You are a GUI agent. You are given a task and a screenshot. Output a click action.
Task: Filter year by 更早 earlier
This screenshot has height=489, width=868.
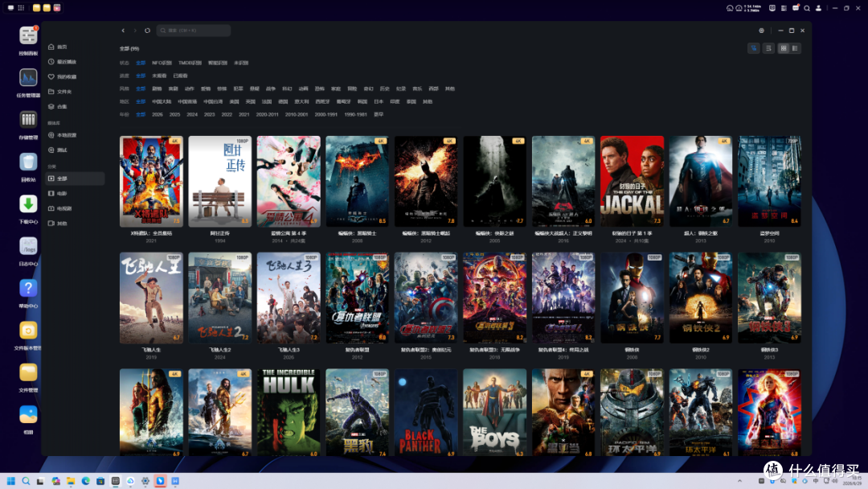(x=379, y=115)
